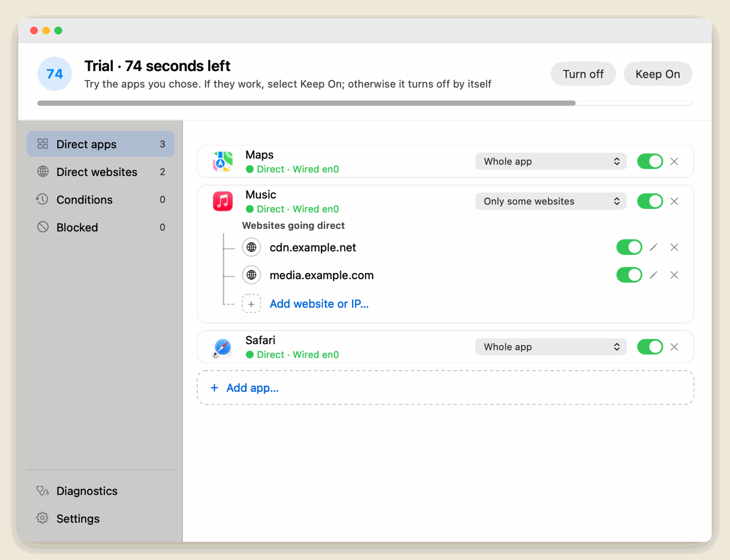Image resolution: width=730 pixels, height=560 pixels.
Task: Edit media.example.com with the pencil icon
Action: coord(654,275)
